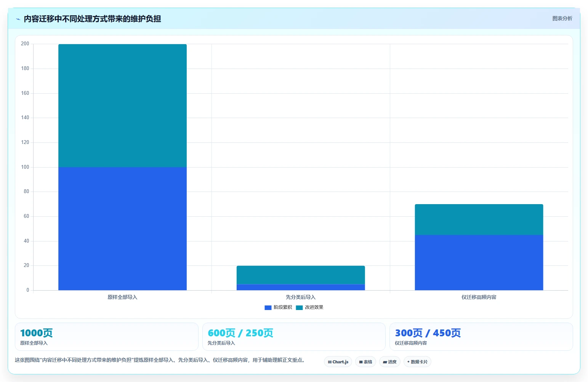Click the 先分类后导入 caption in second card
588x382 pixels.
[x=221, y=343]
